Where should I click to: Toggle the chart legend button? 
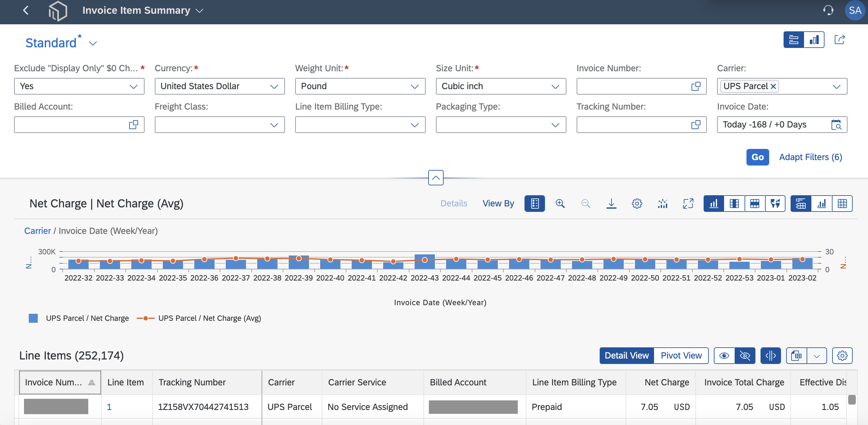click(x=534, y=204)
